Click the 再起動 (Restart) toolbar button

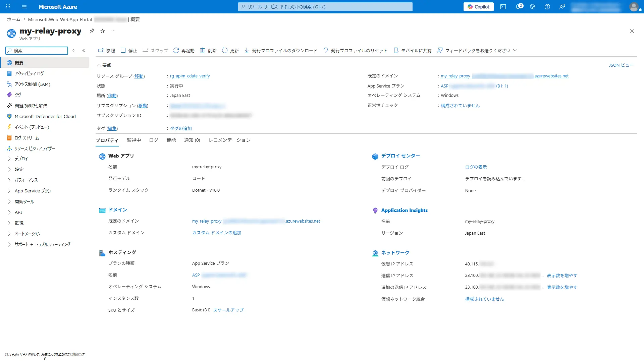tap(184, 51)
